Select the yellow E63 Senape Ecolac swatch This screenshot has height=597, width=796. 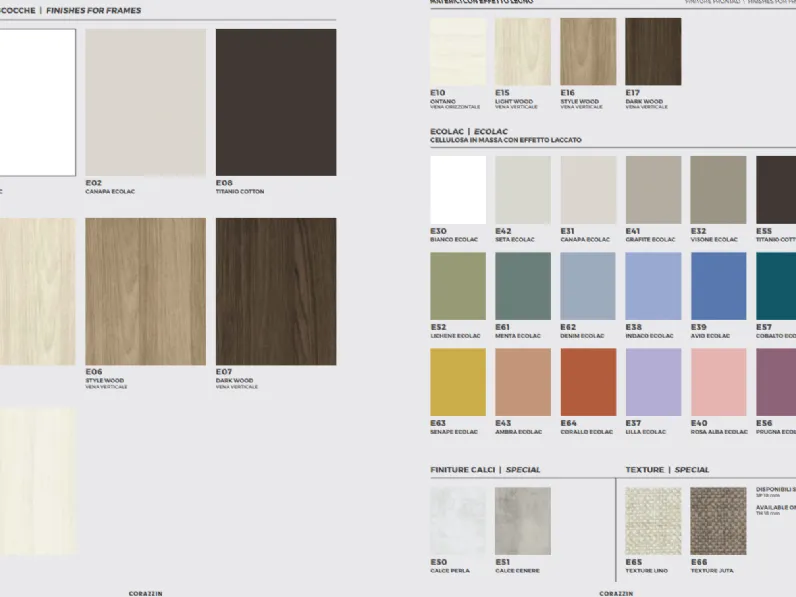458,382
